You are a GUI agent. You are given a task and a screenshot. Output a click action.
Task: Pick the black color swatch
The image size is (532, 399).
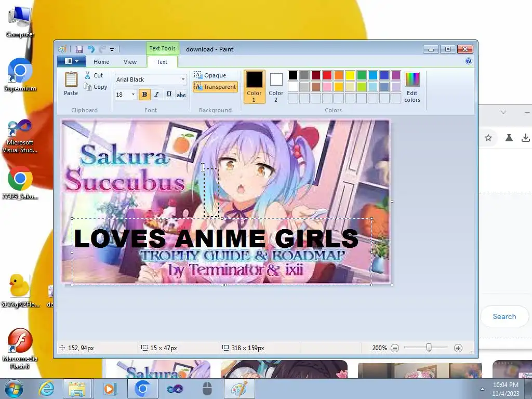click(x=293, y=75)
